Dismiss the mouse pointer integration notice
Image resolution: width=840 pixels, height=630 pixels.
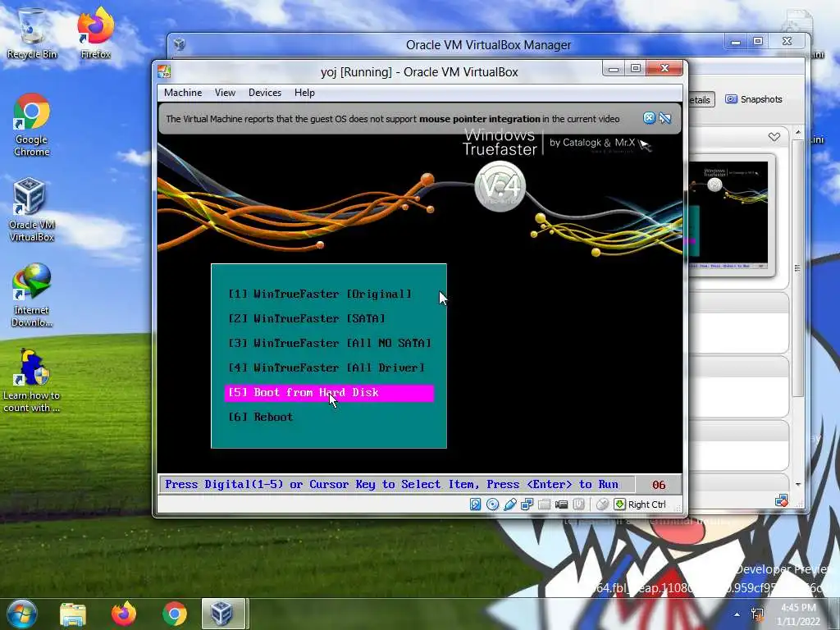[x=649, y=118]
